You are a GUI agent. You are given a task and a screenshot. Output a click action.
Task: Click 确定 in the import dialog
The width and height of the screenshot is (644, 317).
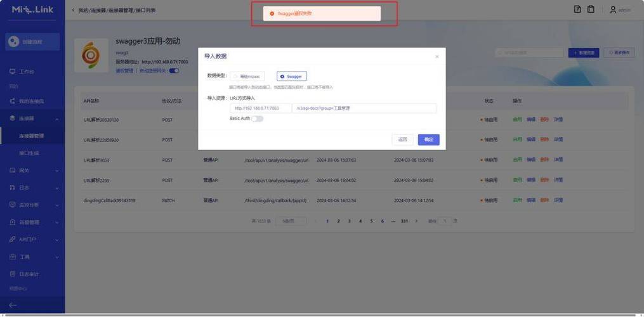(429, 139)
